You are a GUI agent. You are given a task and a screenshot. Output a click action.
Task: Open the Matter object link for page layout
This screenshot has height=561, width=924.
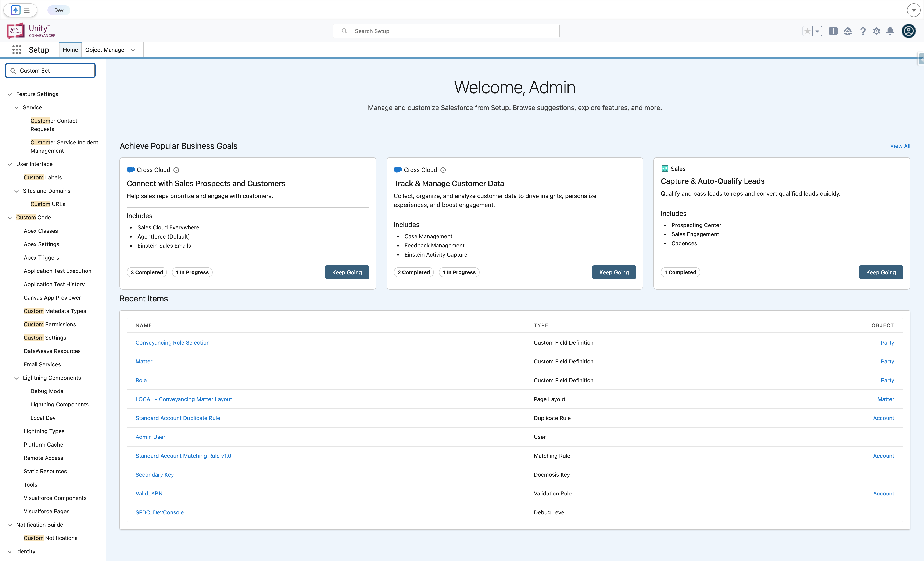[x=886, y=399]
